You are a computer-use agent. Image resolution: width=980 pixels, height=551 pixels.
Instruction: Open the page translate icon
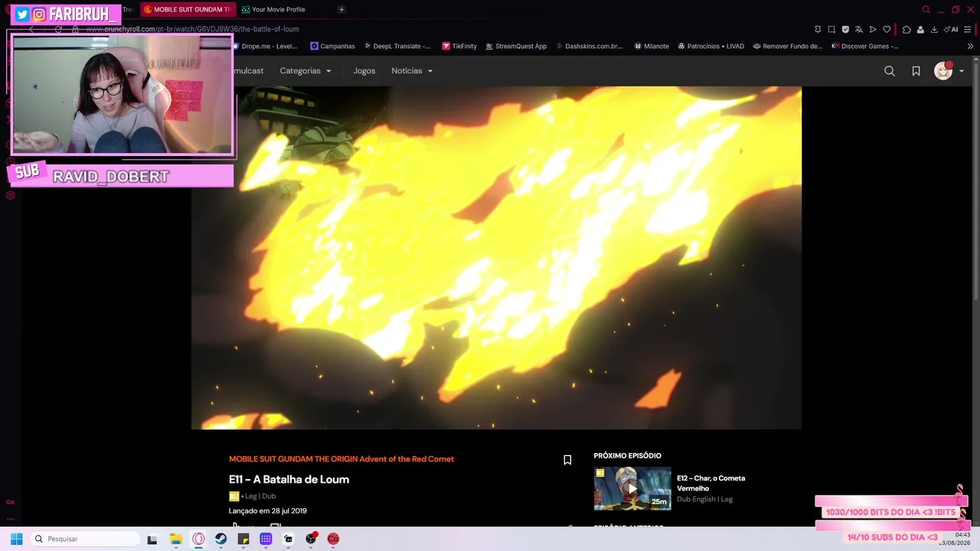(859, 29)
